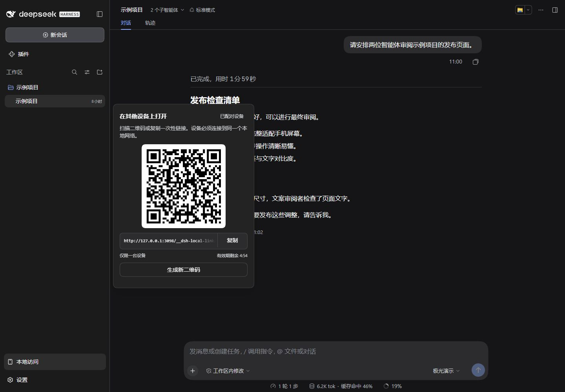Send the message with arrow button
This screenshot has width=565, height=392.
pyautogui.click(x=478, y=370)
